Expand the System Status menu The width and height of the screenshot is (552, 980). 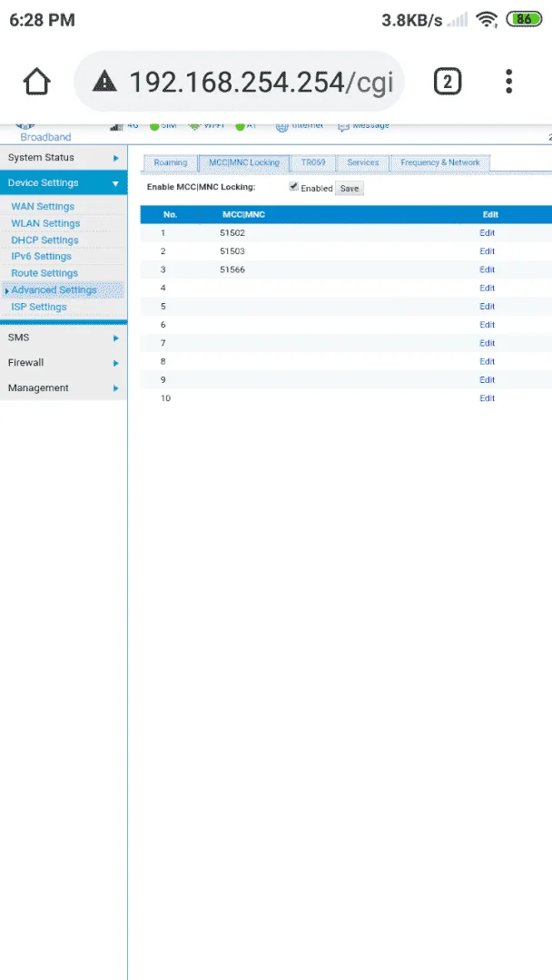point(64,158)
